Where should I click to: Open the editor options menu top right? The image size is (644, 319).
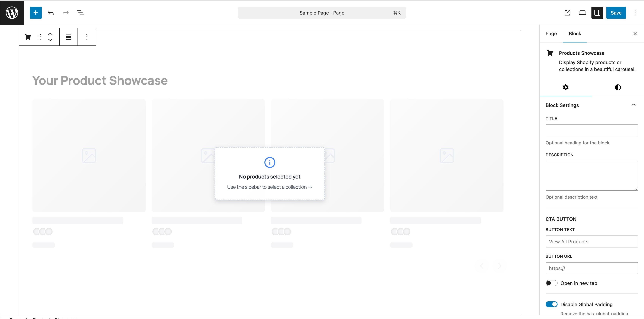pos(635,12)
